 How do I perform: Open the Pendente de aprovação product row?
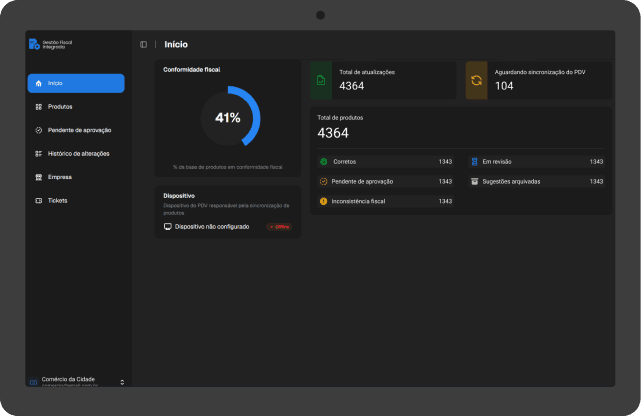point(385,181)
